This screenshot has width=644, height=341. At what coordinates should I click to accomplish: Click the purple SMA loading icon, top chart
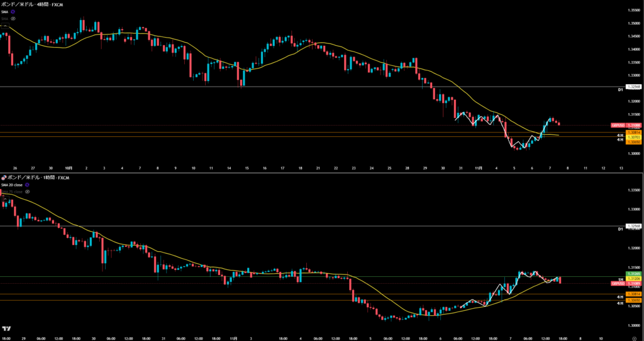click(13, 11)
